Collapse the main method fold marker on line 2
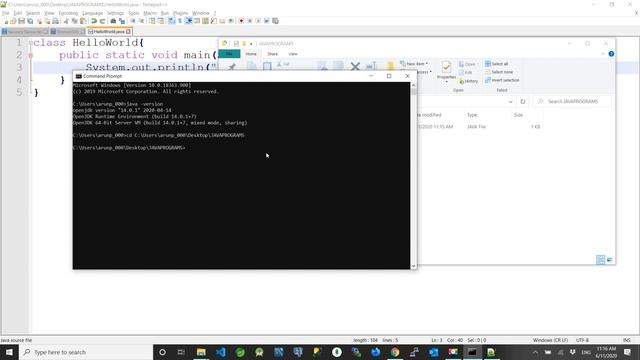Viewport: 640px width, 360px height. 31,55
